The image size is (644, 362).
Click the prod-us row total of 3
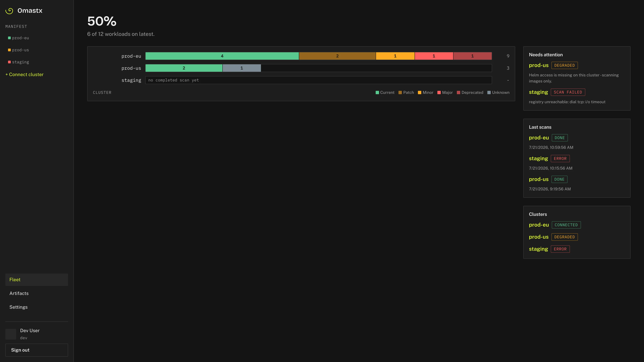508,68
